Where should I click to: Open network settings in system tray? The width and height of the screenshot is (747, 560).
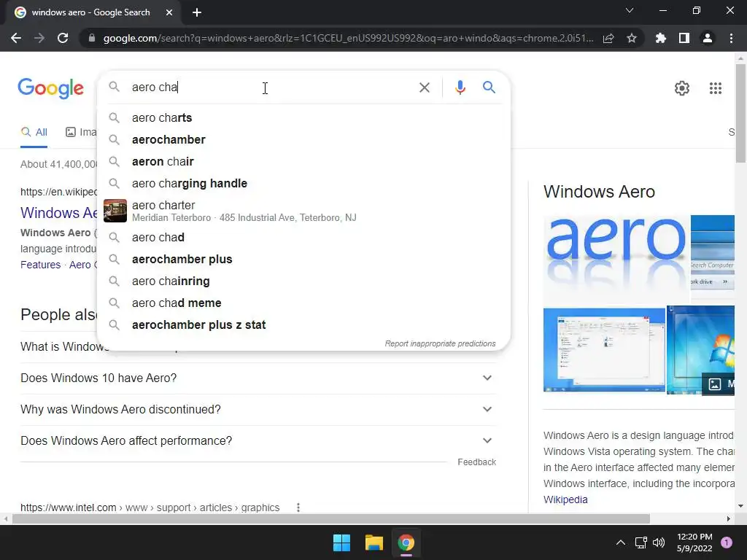coord(640,542)
